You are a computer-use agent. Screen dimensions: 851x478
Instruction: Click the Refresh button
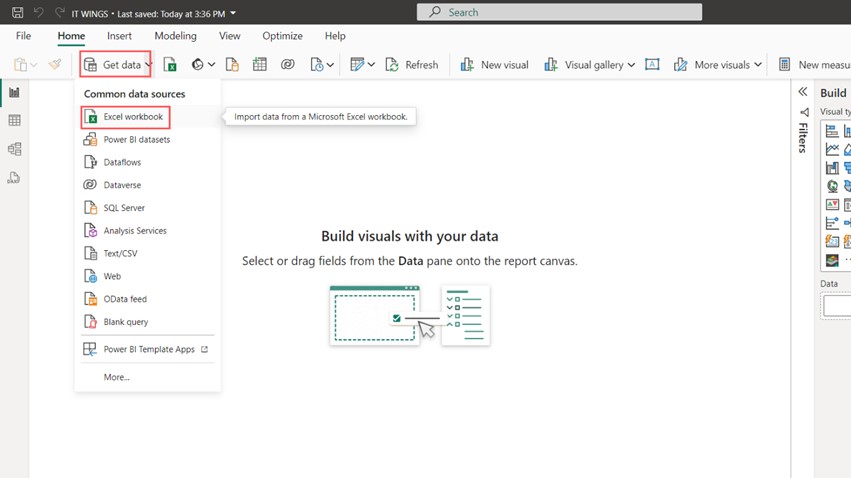(412, 65)
